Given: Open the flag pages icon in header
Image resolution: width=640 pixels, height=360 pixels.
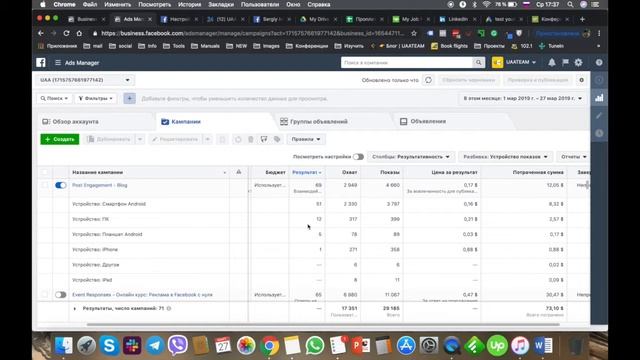Looking at the screenshot, I should (565, 62).
